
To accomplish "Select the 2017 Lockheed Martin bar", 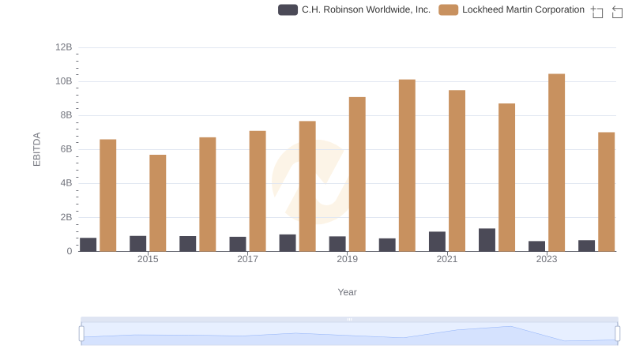I will tap(258, 191).
